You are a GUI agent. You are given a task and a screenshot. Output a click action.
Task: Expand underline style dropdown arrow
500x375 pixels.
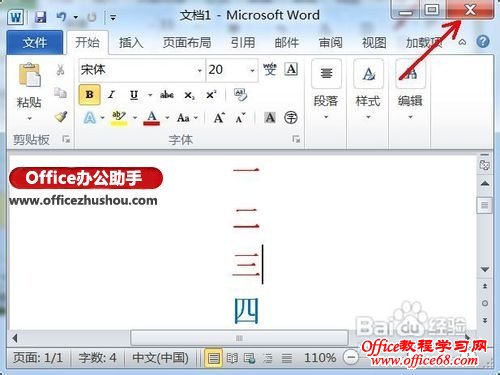point(150,95)
